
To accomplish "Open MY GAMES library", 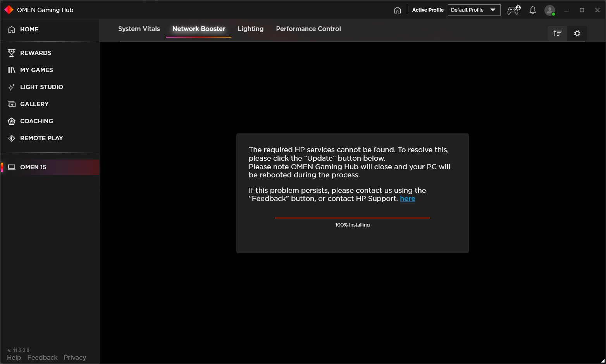I will tap(50, 70).
